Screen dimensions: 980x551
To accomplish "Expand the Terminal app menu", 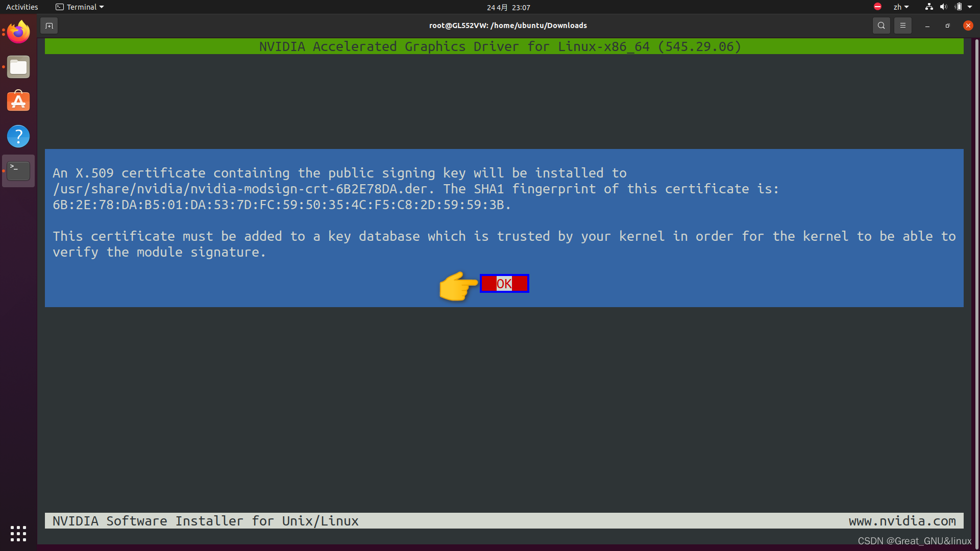I will click(80, 7).
